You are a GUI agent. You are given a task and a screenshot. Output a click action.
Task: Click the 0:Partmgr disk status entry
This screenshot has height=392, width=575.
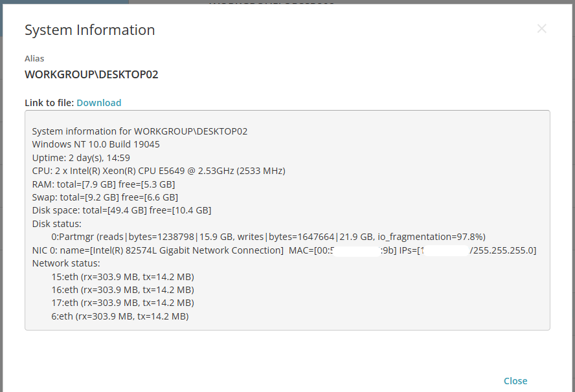click(x=268, y=237)
